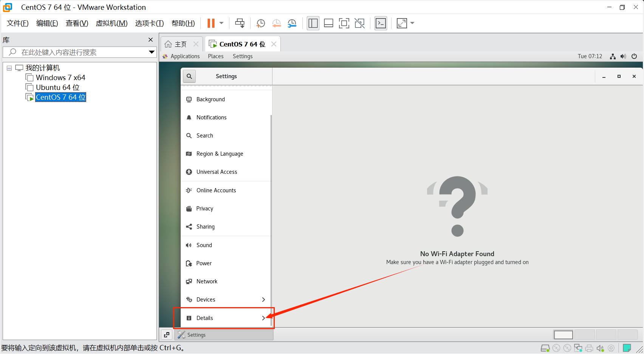Viewport: 644px width, 354px height.
Task: Expand the library search dropdown arrow
Action: tap(152, 52)
